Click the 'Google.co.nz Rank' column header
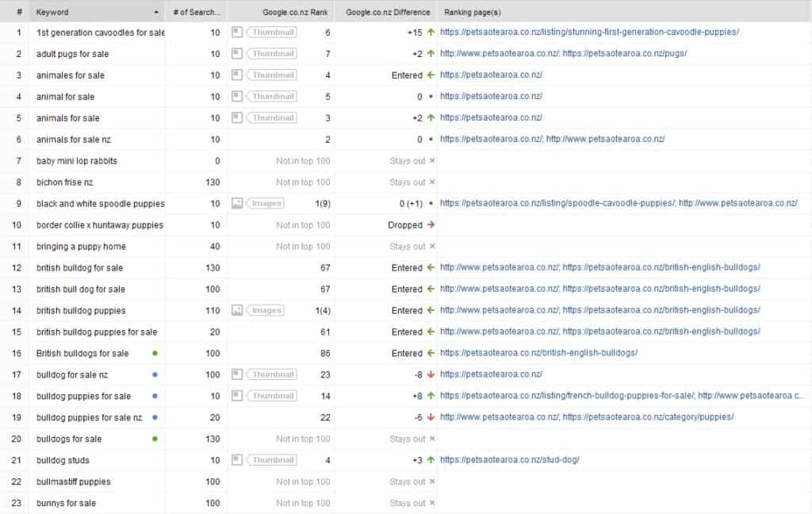This screenshot has width=812, height=514. coord(282,11)
